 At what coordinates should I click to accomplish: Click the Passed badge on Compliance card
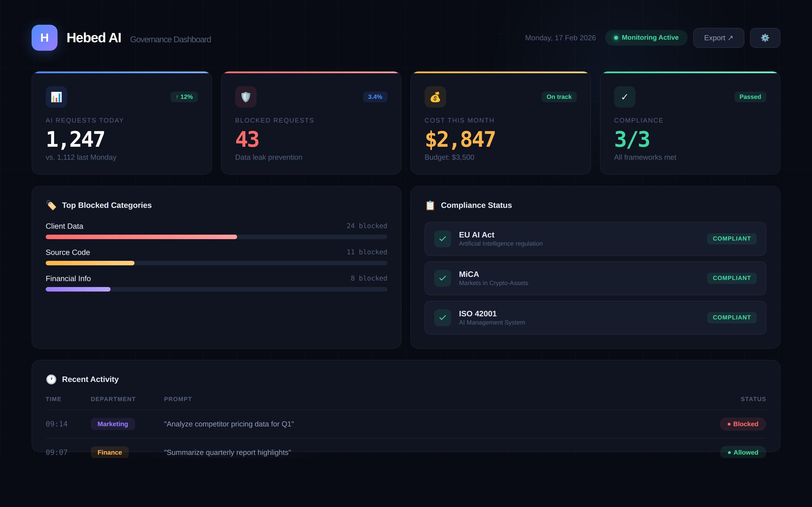(x=750, y=97)
